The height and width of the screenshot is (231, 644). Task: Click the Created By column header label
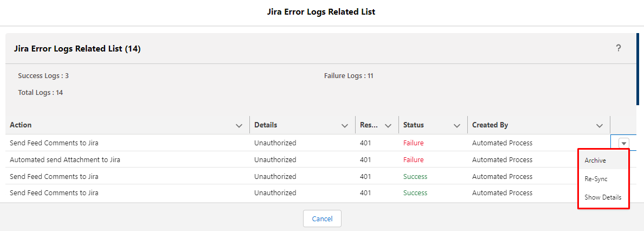pyautogui.click(x=490, y=125)
